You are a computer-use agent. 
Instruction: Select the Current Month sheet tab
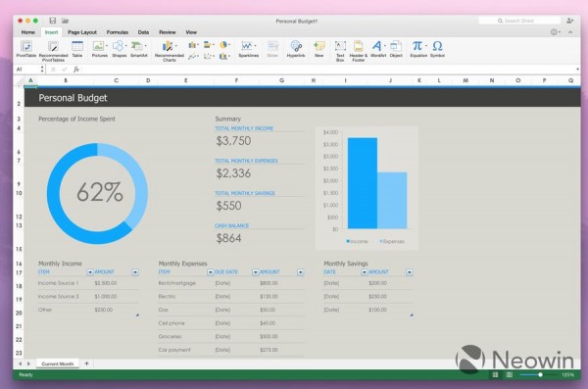[58, 364]
